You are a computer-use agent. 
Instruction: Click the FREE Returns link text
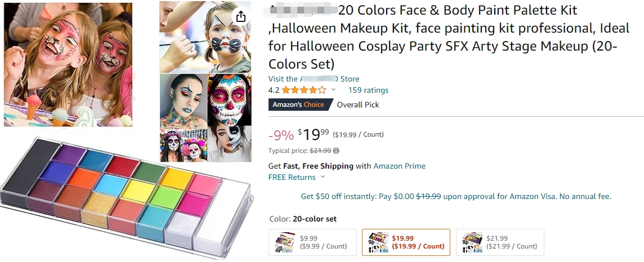pos(292,177)
